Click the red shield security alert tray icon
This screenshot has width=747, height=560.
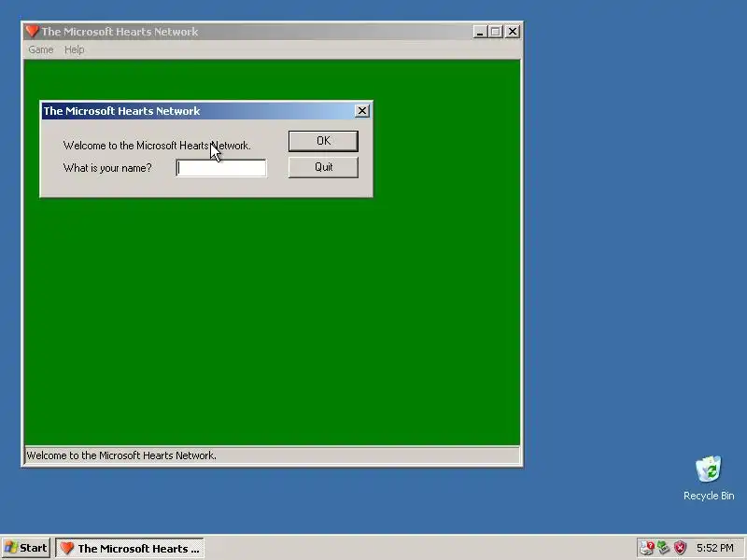(x=680, y=548)
